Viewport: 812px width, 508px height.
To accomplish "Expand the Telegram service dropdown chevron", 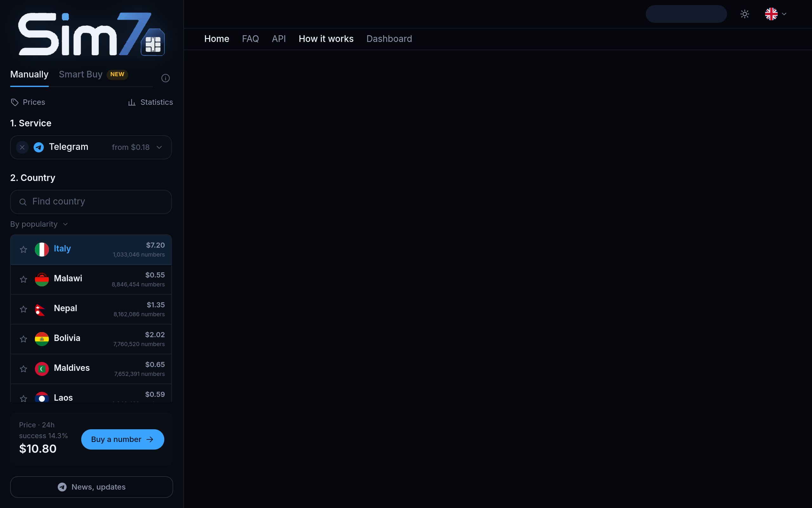I will coord(159,148).
